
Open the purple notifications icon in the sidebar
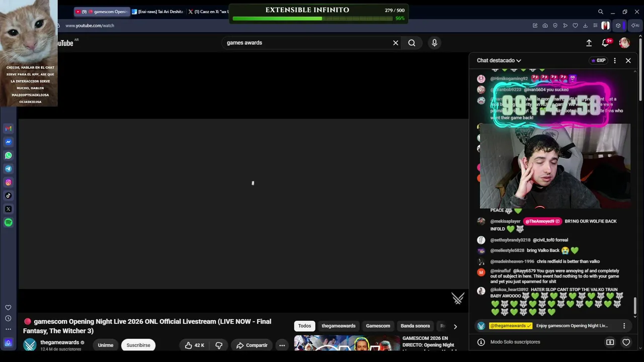8,343
